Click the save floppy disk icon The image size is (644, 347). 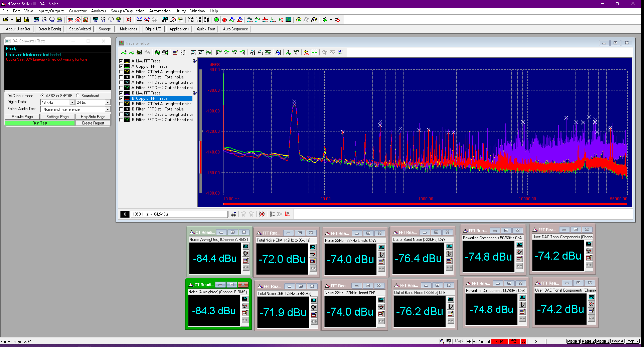tap(18, 20)
